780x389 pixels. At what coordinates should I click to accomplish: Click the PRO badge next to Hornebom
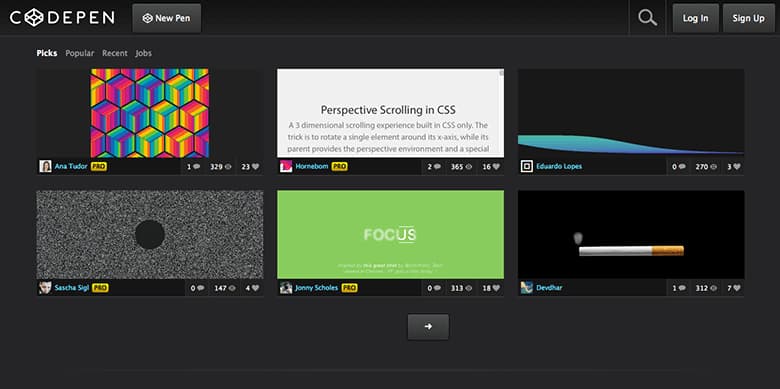click(340, 167)
